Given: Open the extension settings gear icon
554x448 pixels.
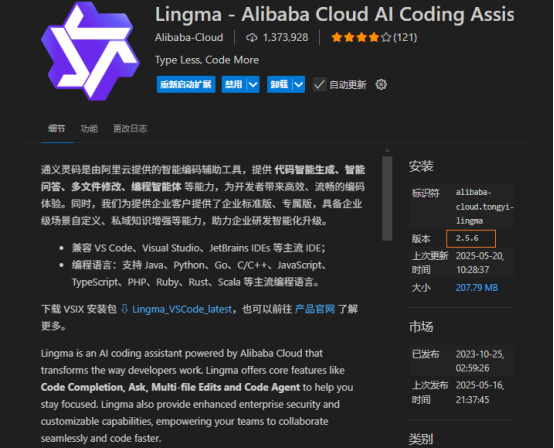Looking at the screenshot, I should (x=381, y=84).
